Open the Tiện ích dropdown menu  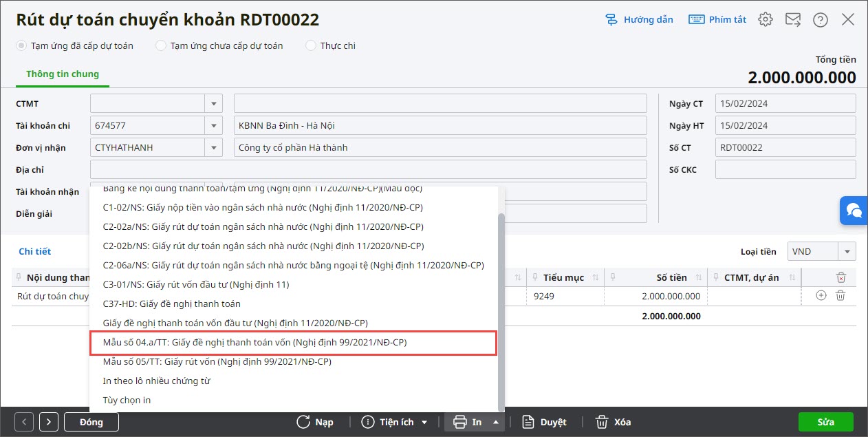(x=395, y=422)
